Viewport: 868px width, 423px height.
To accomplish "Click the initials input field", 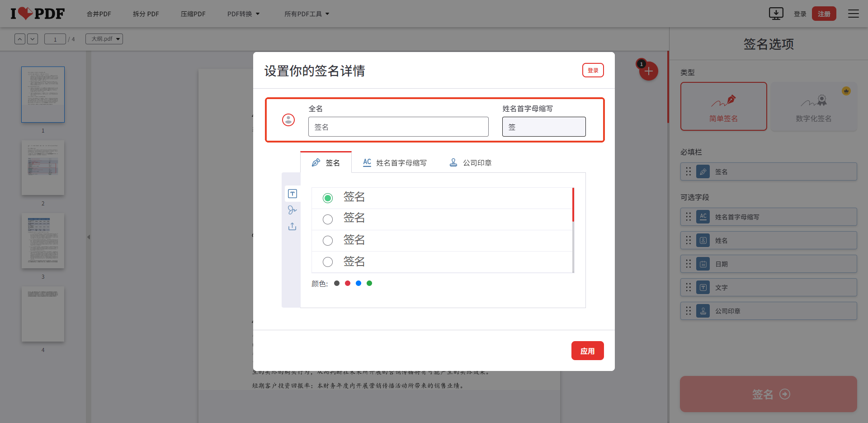I will pyautogui.click(x=544, y=127).
